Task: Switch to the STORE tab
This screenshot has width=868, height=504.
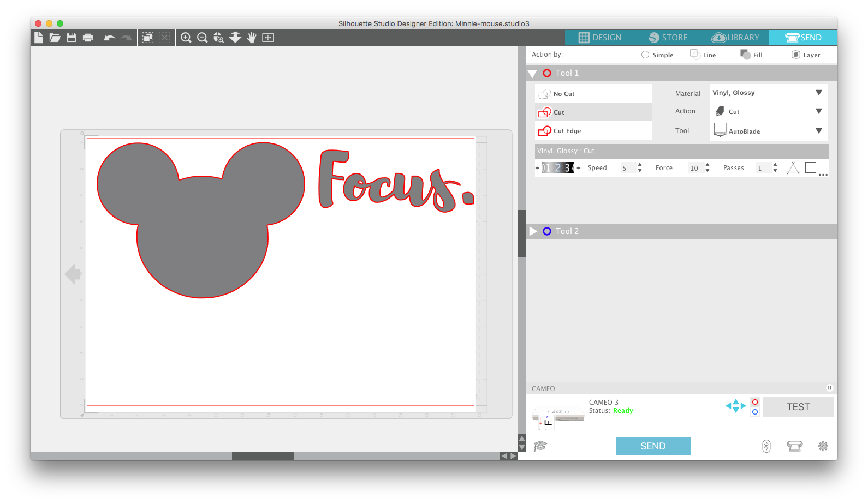Action: click(x=668, y=38)
